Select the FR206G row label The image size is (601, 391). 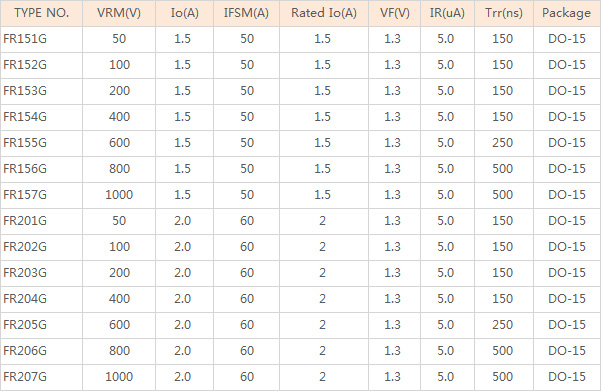coord(25,351)
